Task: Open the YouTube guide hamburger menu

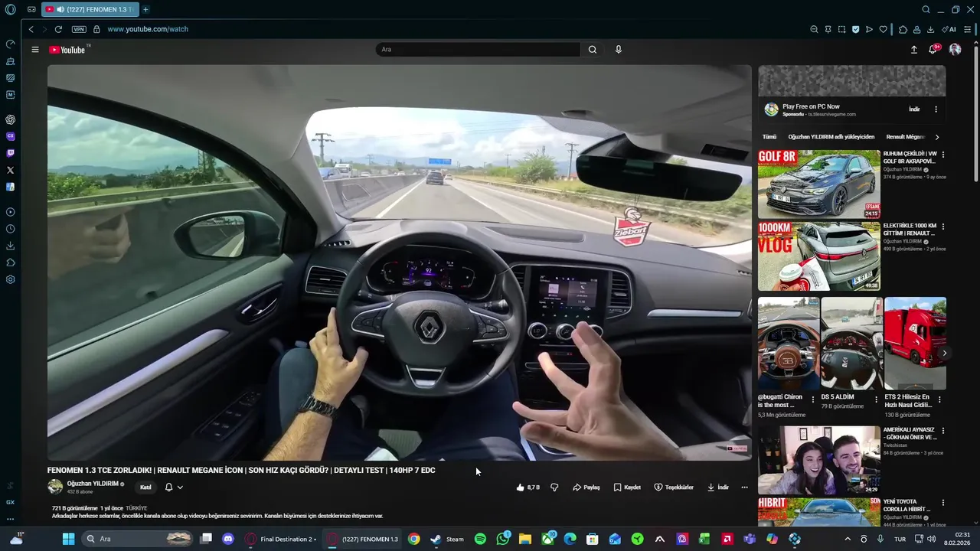Action: coord(35,50)
